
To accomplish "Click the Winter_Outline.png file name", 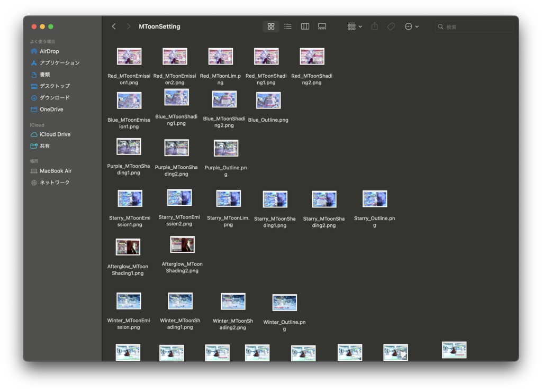I will [284, 325].
